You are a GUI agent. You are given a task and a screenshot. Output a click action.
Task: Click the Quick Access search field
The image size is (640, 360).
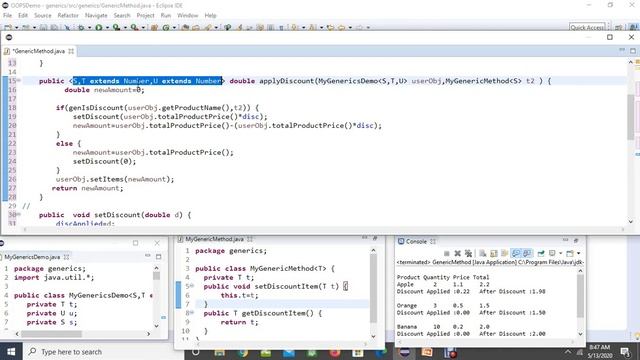[x=587, y=27]
